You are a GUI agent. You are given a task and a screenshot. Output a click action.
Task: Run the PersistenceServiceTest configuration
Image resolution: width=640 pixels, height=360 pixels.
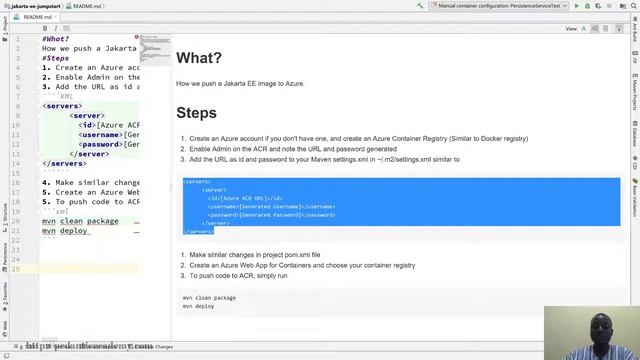(577, 6)
